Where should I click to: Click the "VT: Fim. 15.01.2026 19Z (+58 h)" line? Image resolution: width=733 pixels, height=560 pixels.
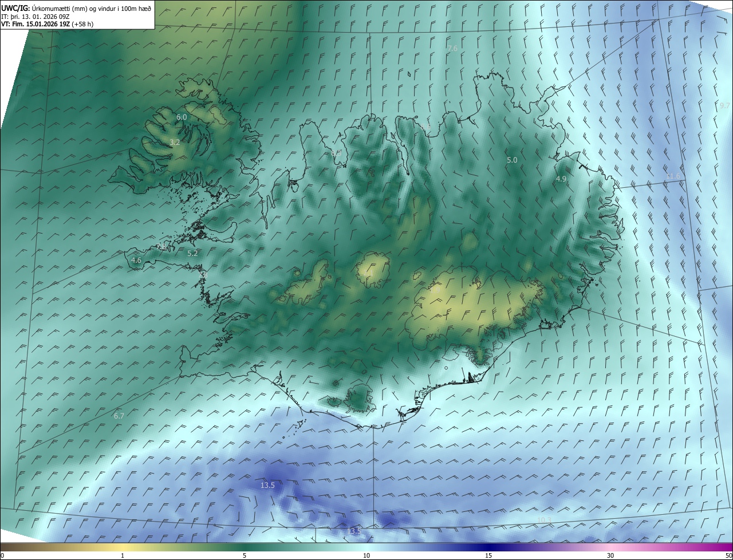click(48, 24)
